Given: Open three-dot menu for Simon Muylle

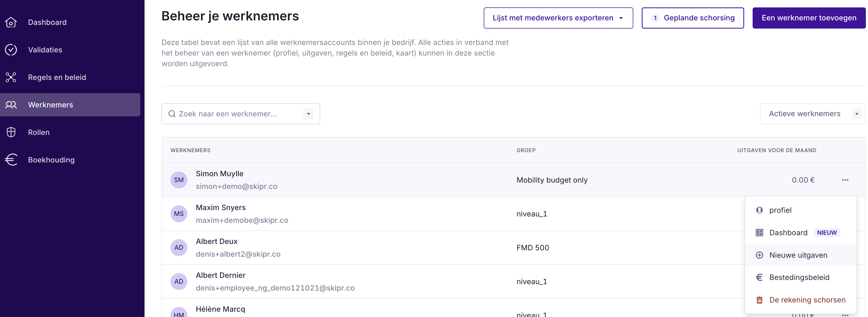Looking at the screenshot, I should coord(845,180).
